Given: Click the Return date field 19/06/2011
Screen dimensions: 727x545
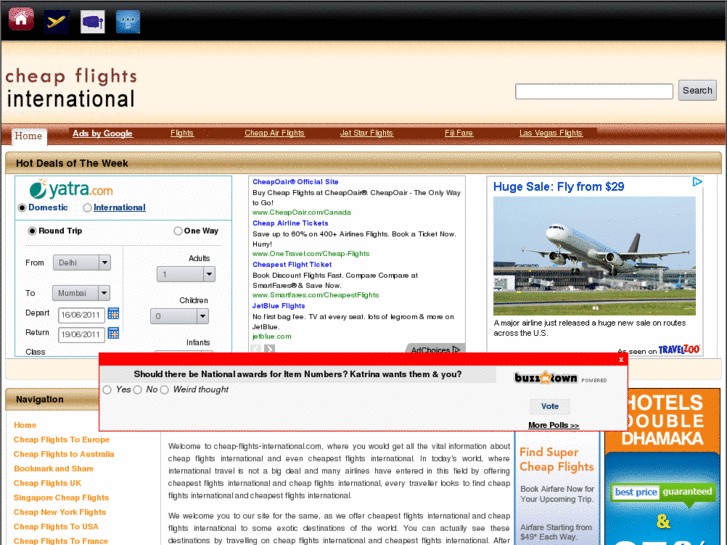Looking at the screenshot, I should click(x=82, y=334).
